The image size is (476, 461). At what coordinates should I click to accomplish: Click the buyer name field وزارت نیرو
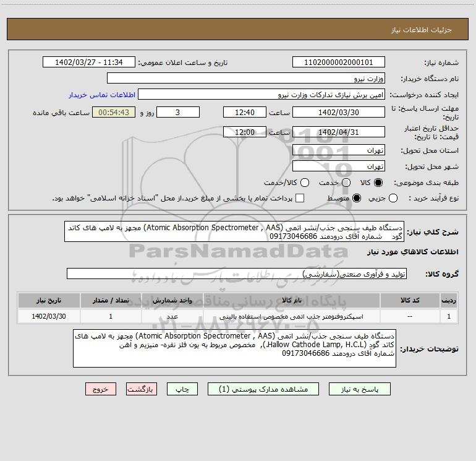(246, 79)
